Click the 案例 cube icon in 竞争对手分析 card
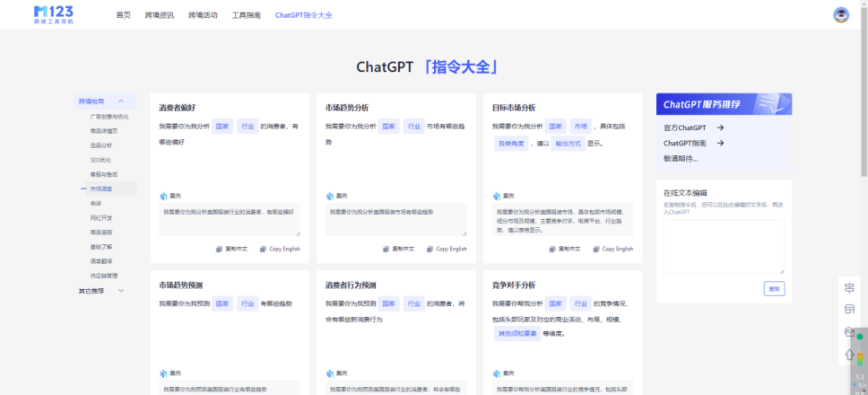Screen dimensions: 868x395 point(497,373)
